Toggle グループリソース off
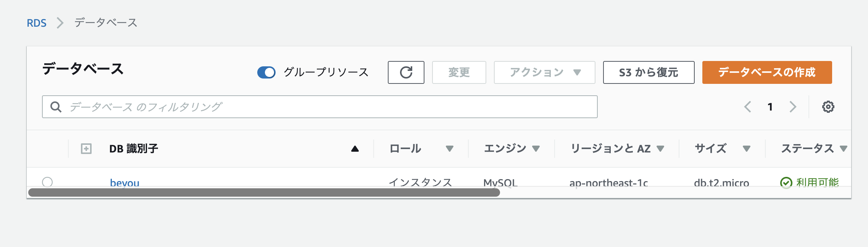 tap(267, 72)
